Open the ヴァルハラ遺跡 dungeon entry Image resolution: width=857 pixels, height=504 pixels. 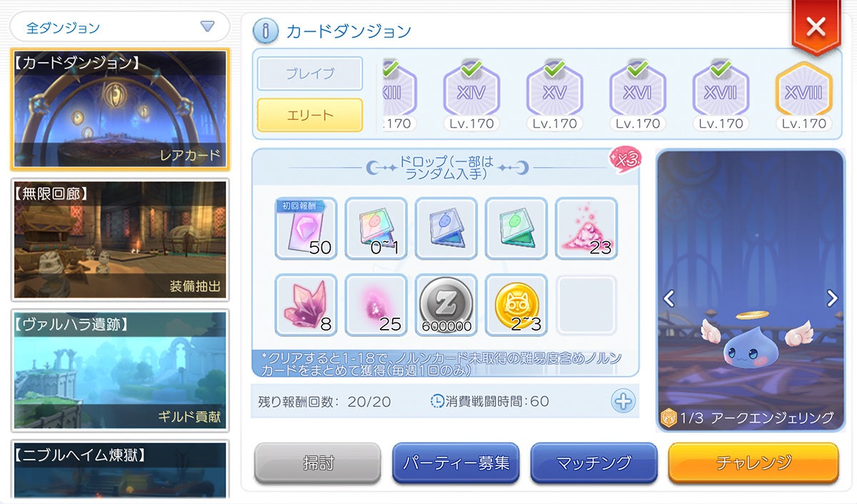click(120, 371)
